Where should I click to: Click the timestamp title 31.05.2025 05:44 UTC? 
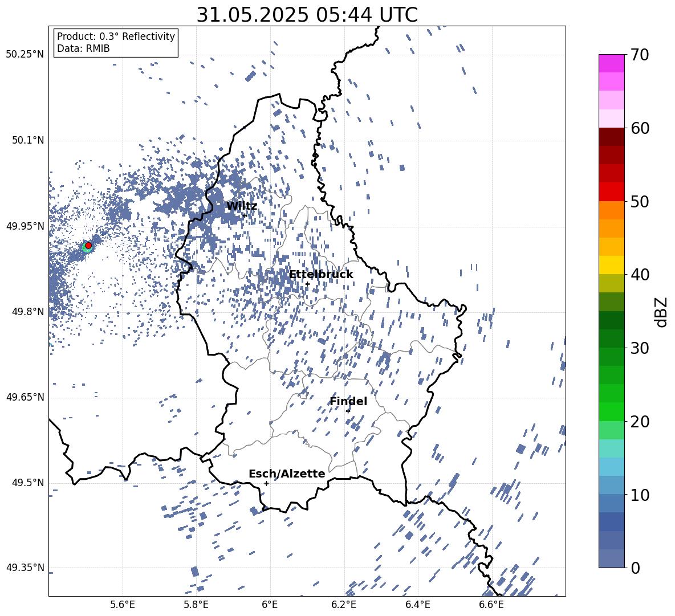pyautogui.click(x=307, y=15)
